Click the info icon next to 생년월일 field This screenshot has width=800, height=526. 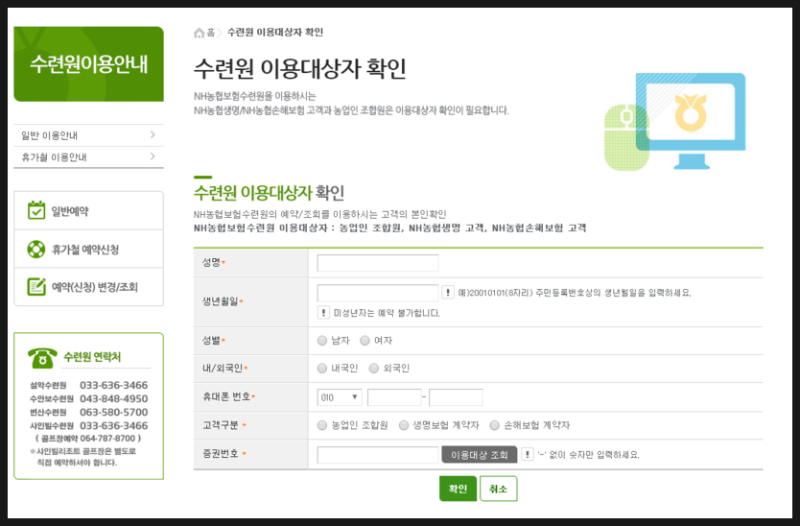coord(447,292)
